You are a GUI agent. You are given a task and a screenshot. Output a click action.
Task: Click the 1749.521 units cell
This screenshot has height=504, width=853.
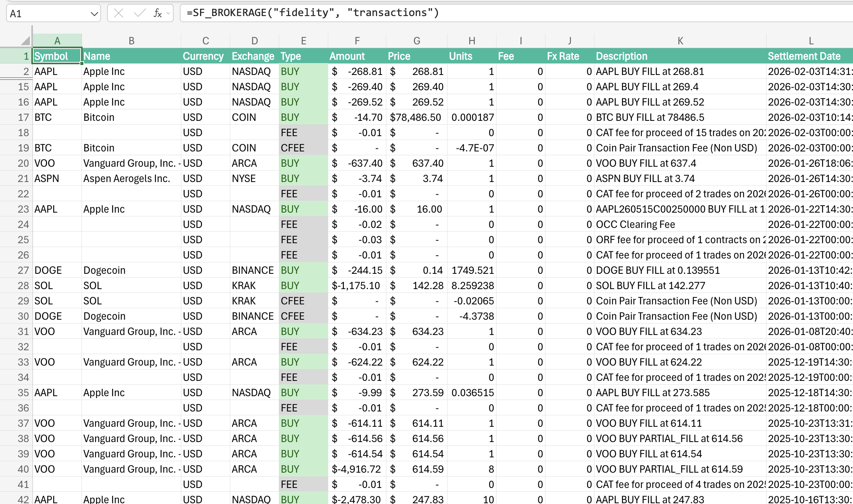point(472,270)
